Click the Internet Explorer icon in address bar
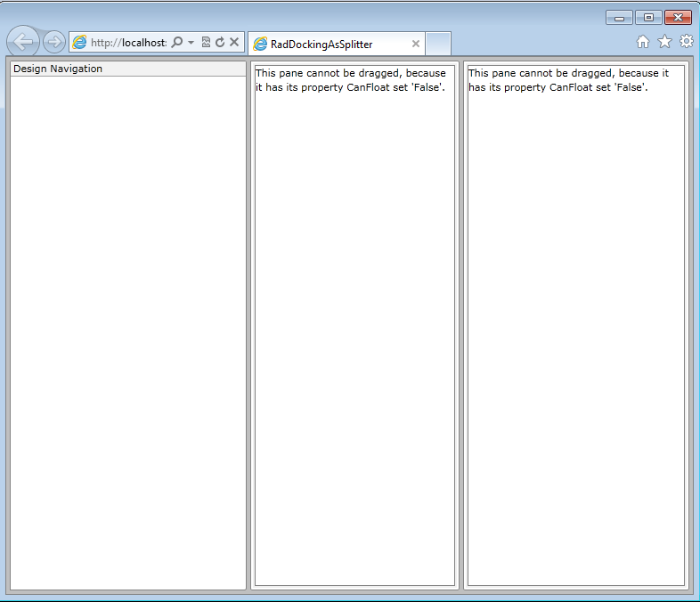Viewport: 700px width, 602px height. point(79,42)
